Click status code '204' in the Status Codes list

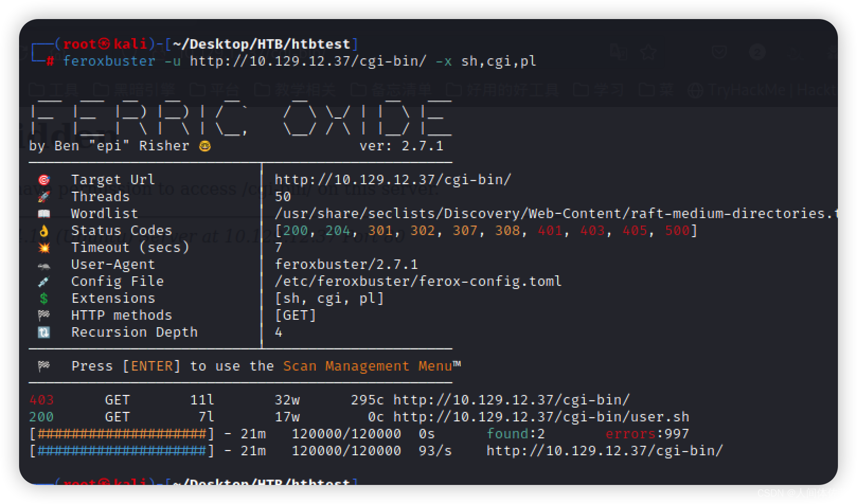coord(338,231)
